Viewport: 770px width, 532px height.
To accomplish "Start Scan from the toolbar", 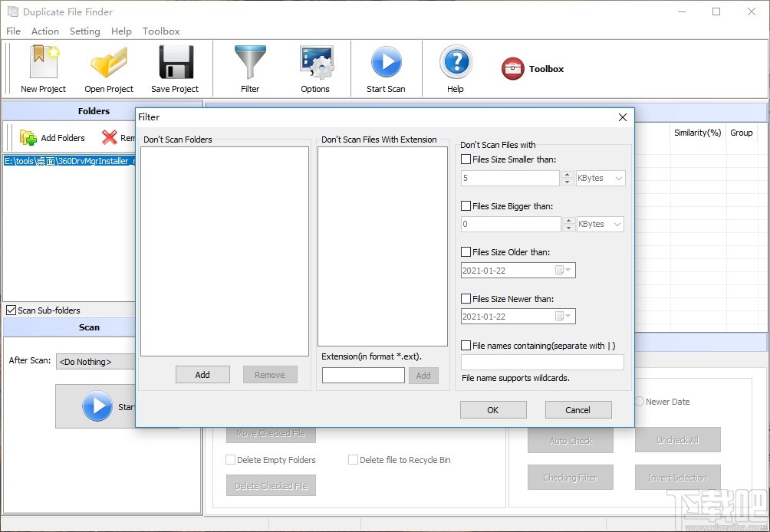I will pyautogui.click(x=387, y=68).
